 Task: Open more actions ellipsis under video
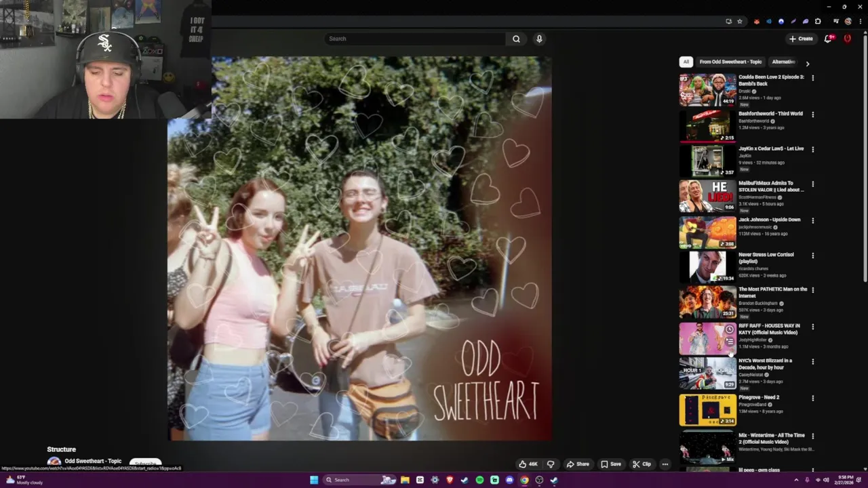click(x=665, y=464)
